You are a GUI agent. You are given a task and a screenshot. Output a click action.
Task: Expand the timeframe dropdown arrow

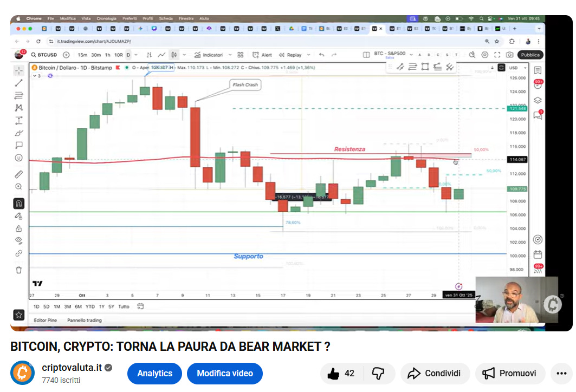click(136, 55)
